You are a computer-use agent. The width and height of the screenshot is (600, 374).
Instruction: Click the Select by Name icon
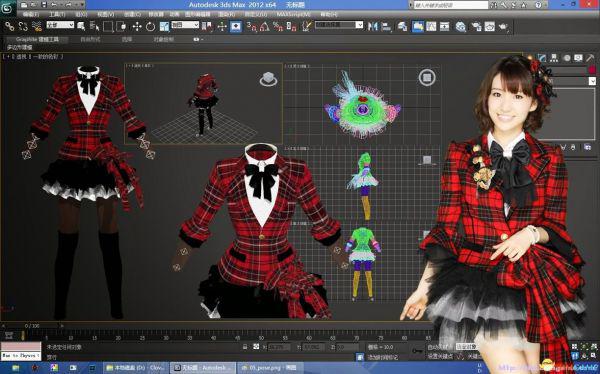(x=95, y=26)
